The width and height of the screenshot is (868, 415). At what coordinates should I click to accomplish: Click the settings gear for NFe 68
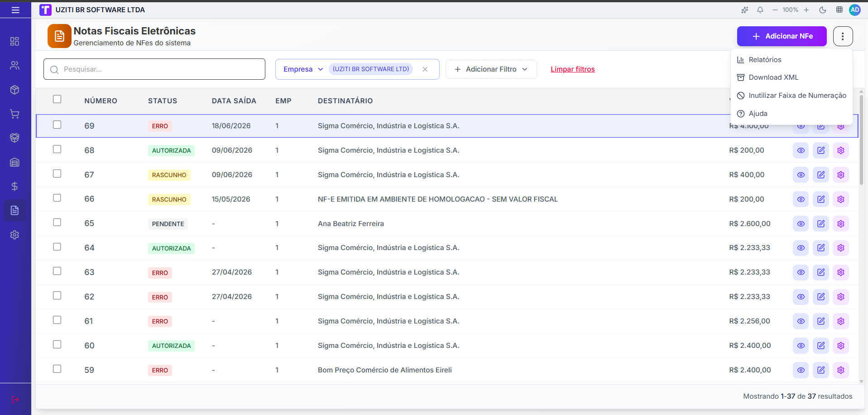(x=841, y=150)
